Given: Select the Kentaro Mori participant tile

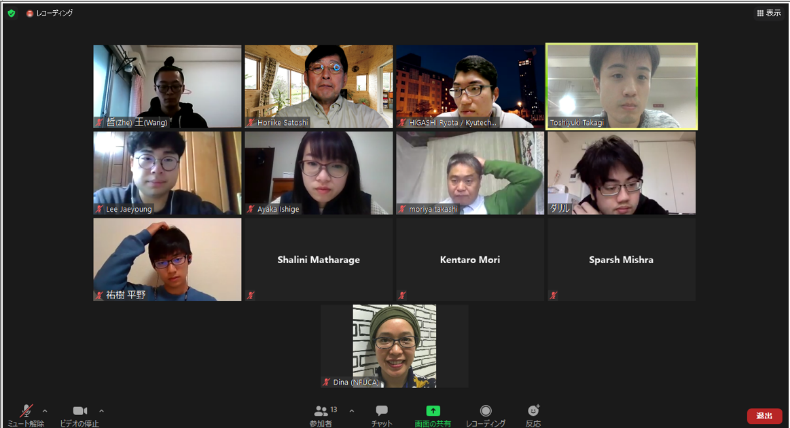Looking at the screenshot, I should pos(470,260).
